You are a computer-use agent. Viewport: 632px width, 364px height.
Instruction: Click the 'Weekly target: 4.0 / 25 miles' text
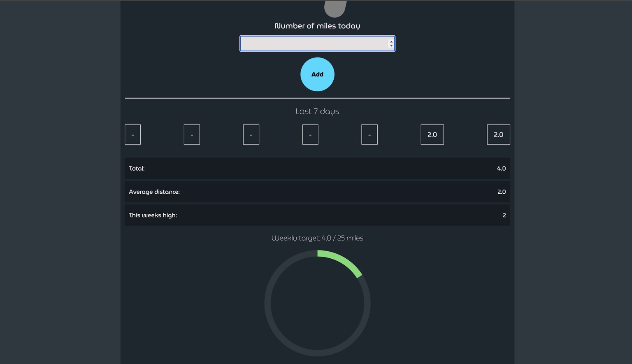(x=317, y=238)
